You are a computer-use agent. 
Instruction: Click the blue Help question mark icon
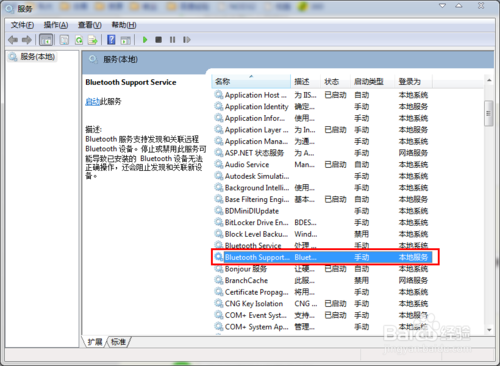pyautogui.click(x=111, y=40)
